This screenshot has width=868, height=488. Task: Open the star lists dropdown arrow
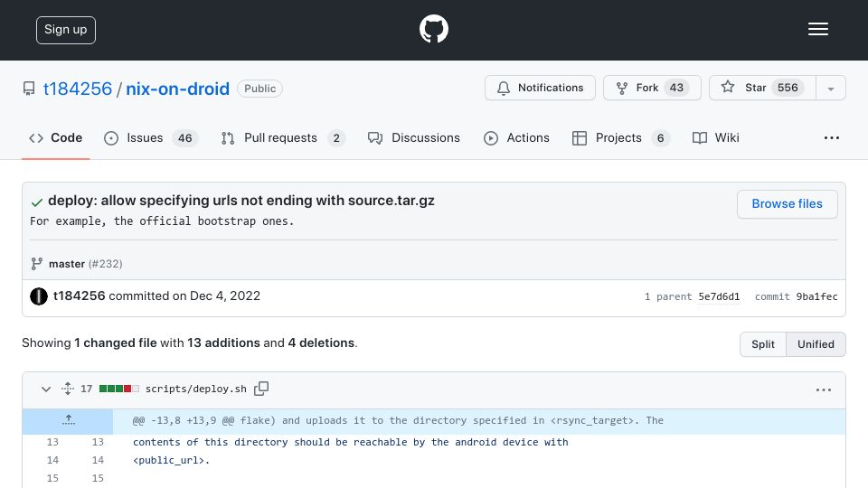(831, 88)
